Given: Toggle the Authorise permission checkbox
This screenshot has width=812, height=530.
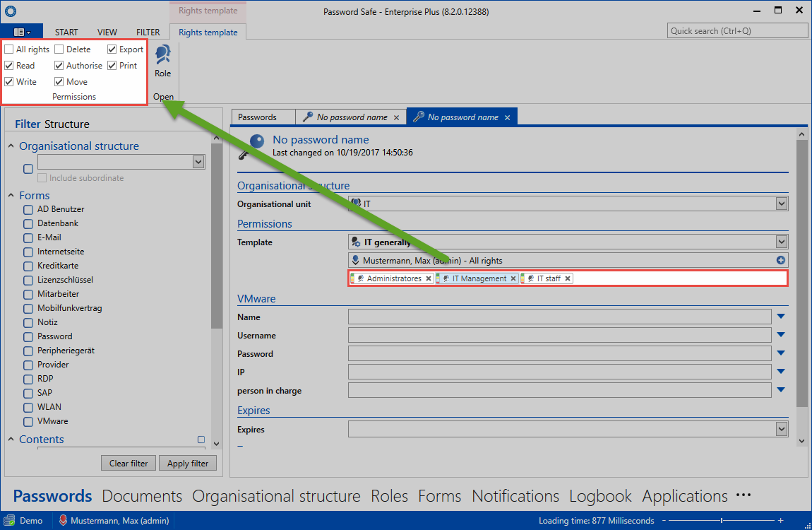Looking at the screenshot, I should [59, 65].
